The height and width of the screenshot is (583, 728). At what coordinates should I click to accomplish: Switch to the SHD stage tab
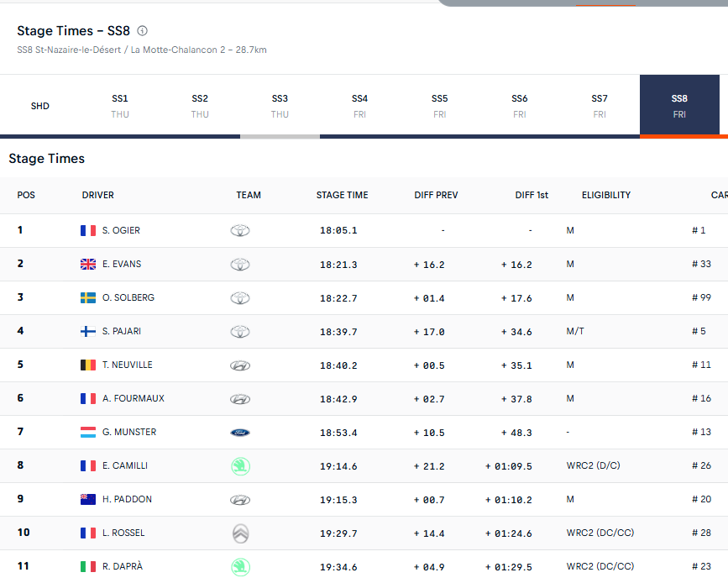pyautogui.click(x=40, y=106)
